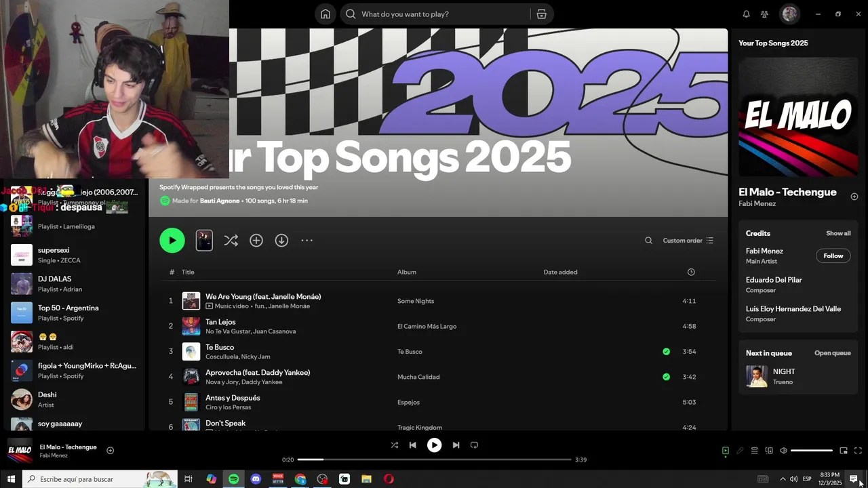Skip to the next track
Screen dimensions: 868x488
tap(456, 445)
